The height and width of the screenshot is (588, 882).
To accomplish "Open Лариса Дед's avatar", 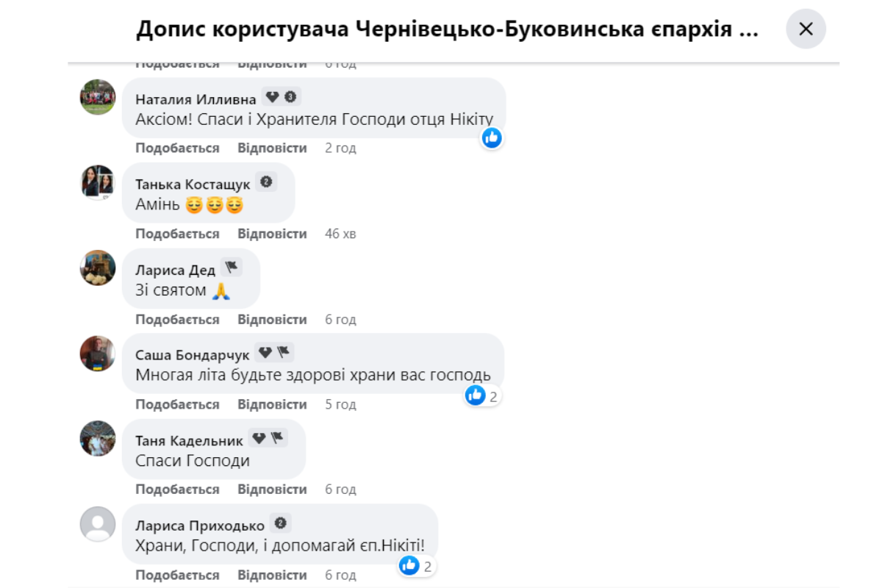I will (97, 268).
